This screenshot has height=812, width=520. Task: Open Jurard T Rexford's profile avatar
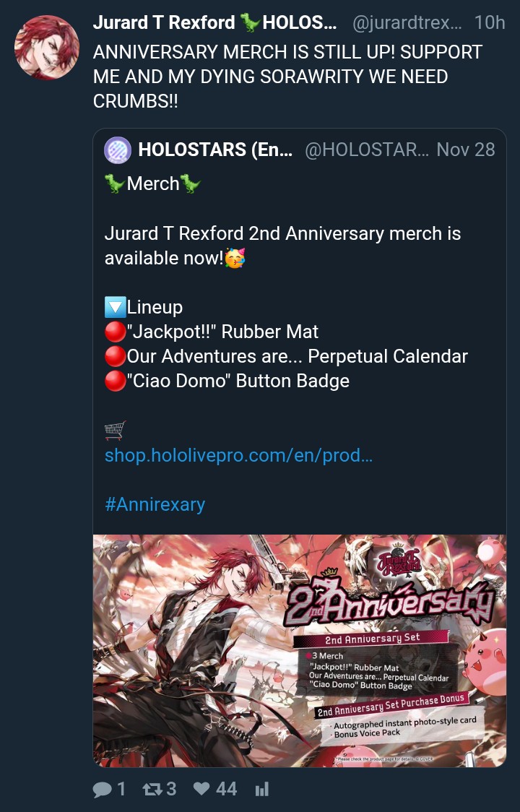coord(47,47)
